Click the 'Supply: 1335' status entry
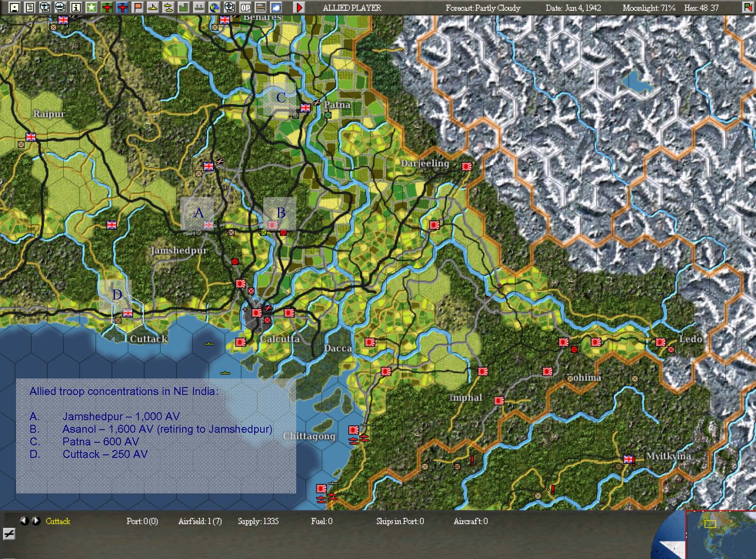The height and width of the screenshot is (559, 756). tap(258, 521)
